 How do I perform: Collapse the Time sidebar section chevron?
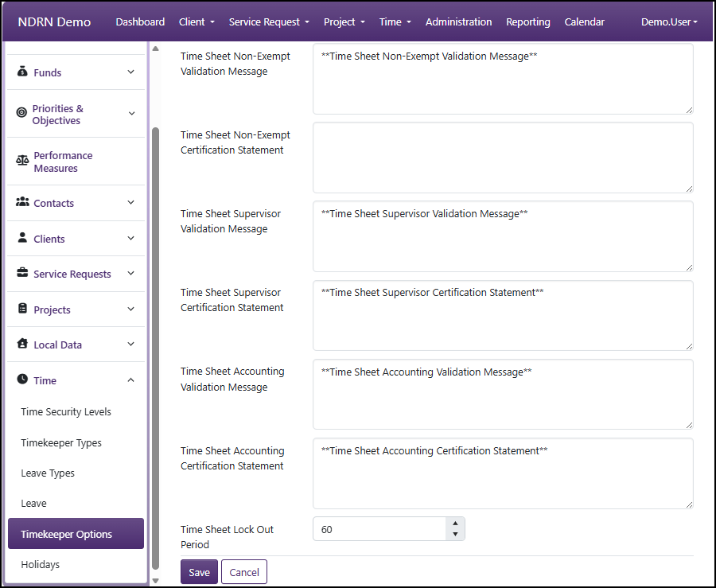[130, 380]
